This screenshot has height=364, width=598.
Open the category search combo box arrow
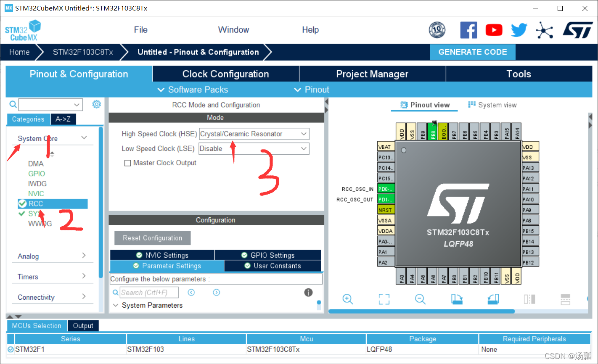pos(77,105)
